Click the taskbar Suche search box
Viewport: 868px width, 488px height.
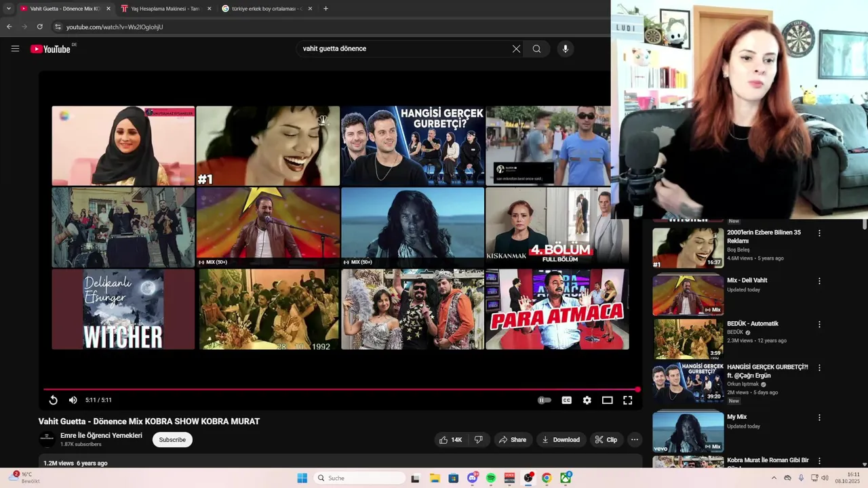tap(361, 478)
